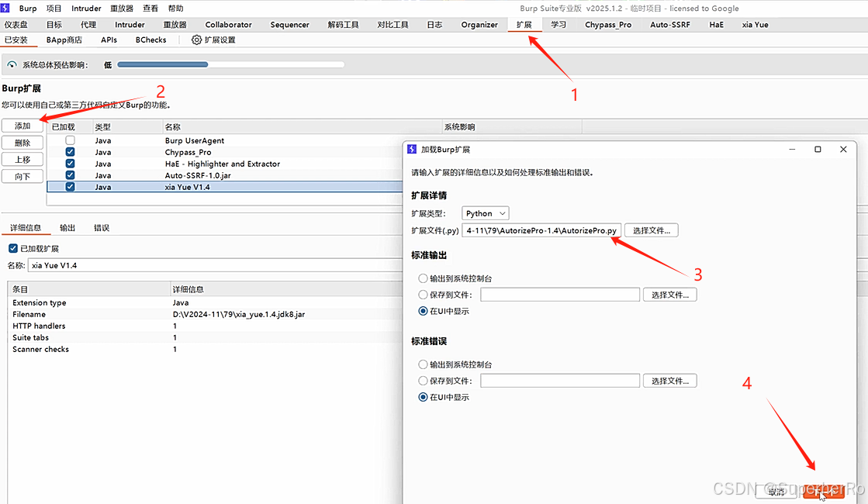Open the APIs sub-tab

point(109,40)
